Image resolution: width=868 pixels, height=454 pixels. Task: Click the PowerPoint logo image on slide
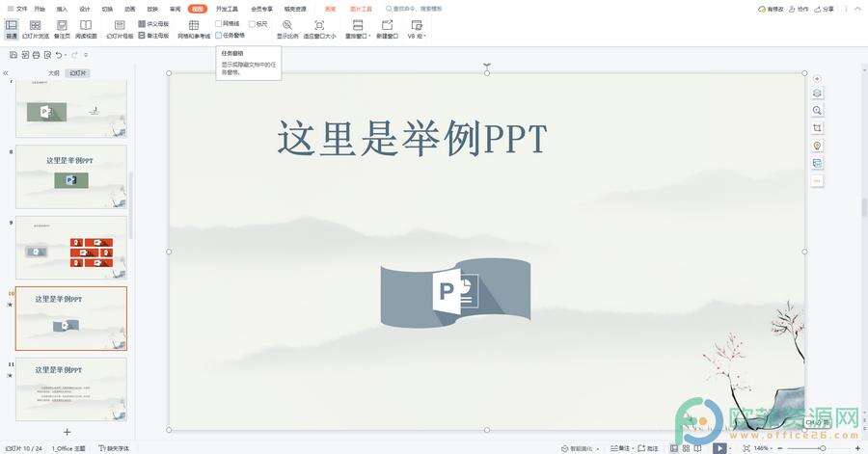tap(455, 292)
